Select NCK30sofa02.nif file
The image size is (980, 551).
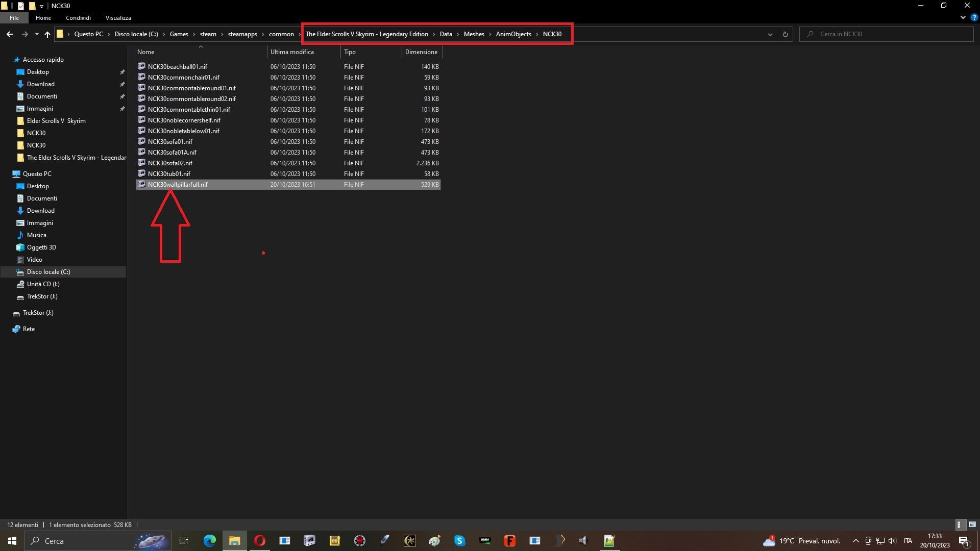click(288, 163)
